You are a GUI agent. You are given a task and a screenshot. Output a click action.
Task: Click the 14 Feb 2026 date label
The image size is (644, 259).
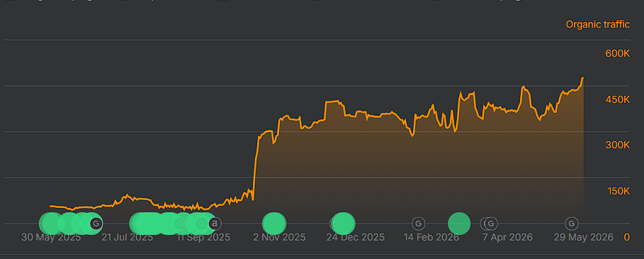[431, 238]
